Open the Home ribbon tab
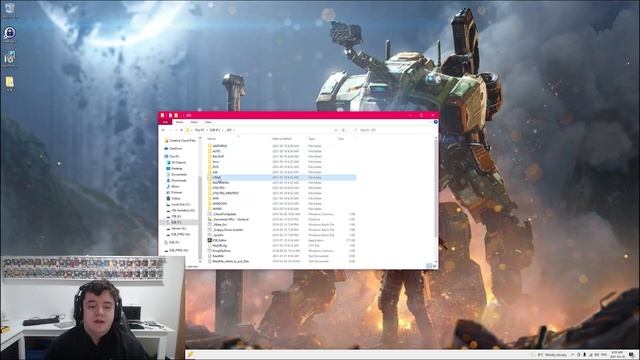640x360 pixels. [x=179, y=122]
